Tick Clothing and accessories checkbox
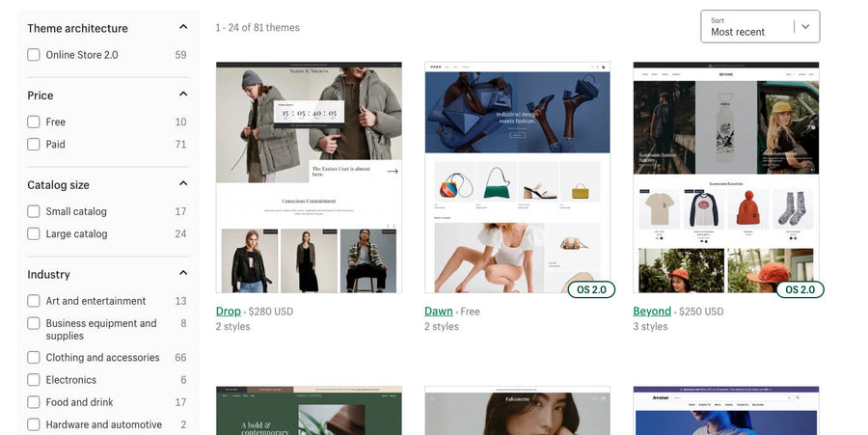 34,358
